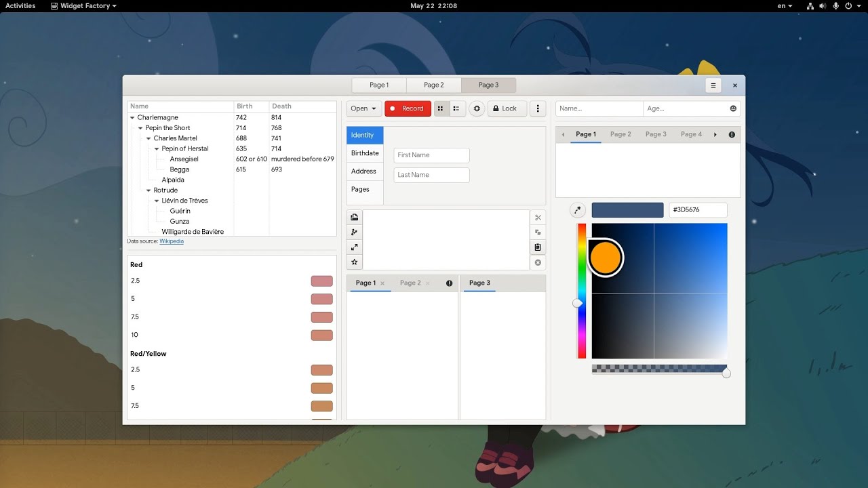
Task: Click the copy icon beside text area
Action: point(538,232)
